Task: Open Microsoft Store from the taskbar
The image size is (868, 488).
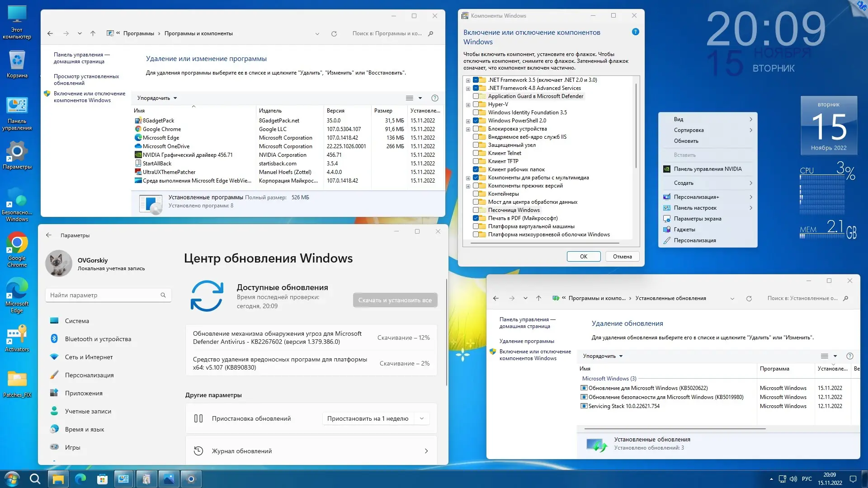Action: pos(102,479)
